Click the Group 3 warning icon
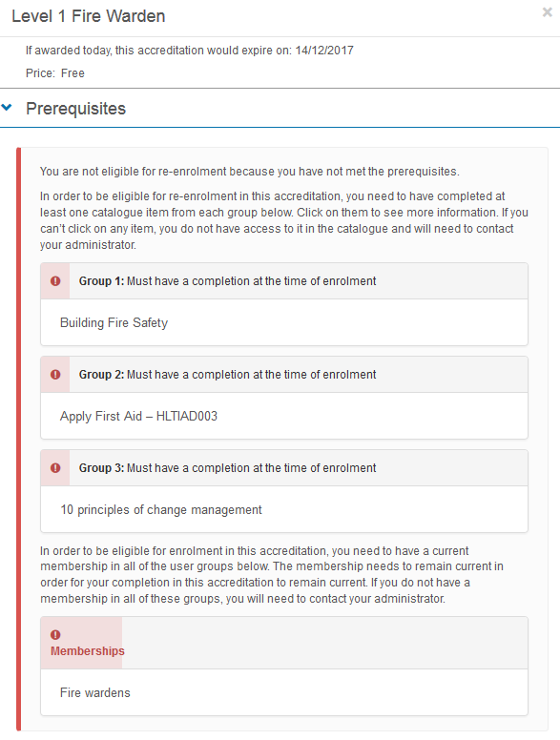Screen dimensions: 560x740 tap(55, 468)
